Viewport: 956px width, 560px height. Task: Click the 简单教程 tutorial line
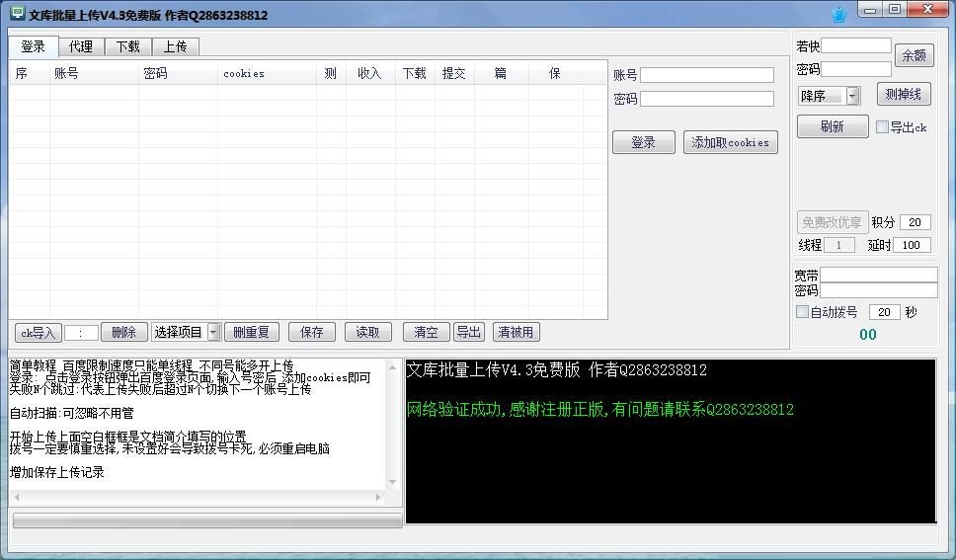pyautogui.click(x=152, y=366)
